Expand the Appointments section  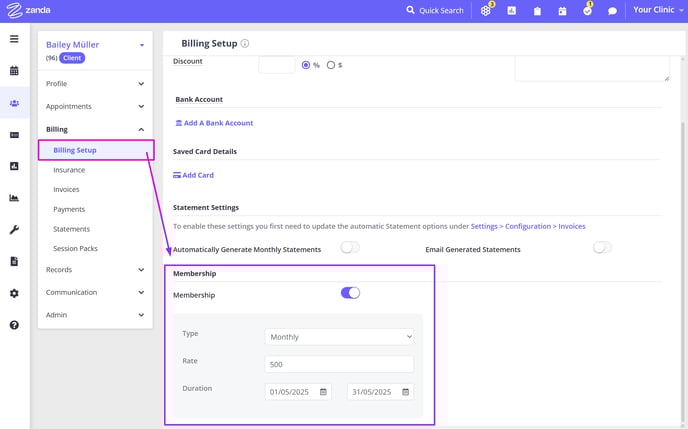point(95,106)
